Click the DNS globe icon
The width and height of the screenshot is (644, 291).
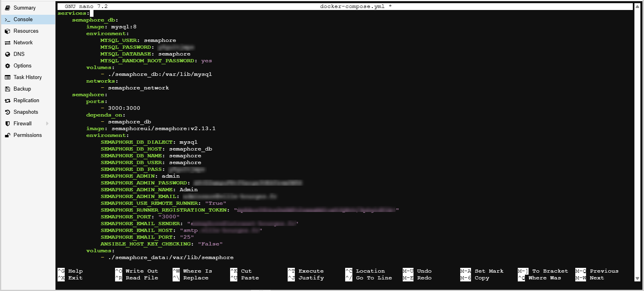click(x=7, y=54)
